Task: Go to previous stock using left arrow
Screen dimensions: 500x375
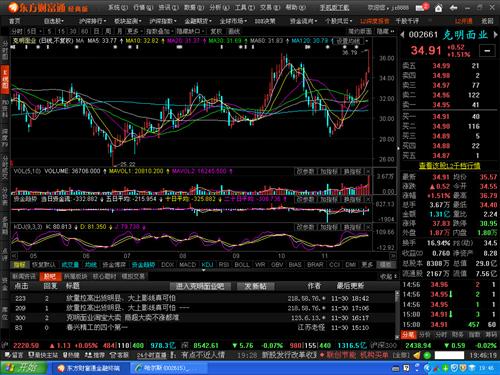Action: click(402, 34)
